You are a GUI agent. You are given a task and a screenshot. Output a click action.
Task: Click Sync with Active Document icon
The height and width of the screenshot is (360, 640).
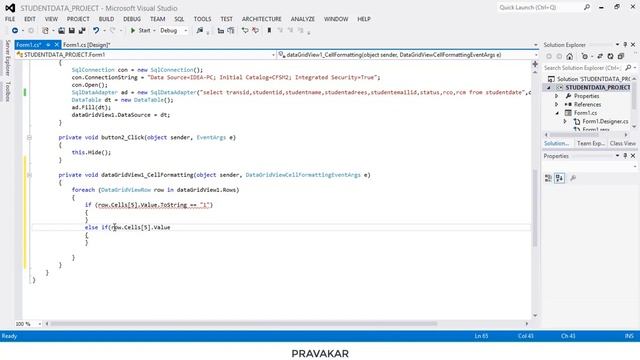coord(600,56)
